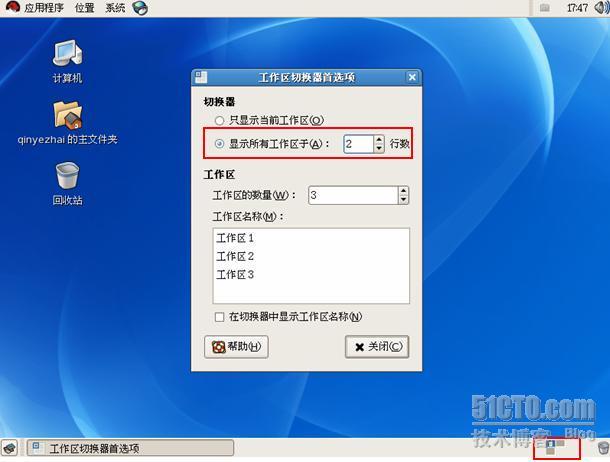The width and height of the screenshot is (610, 462).
Task: Open the trash icon in bottom panel
Action: 603,448
